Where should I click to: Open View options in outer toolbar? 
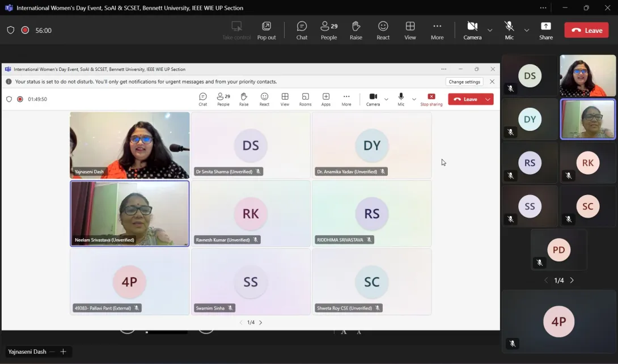[410, 31]
